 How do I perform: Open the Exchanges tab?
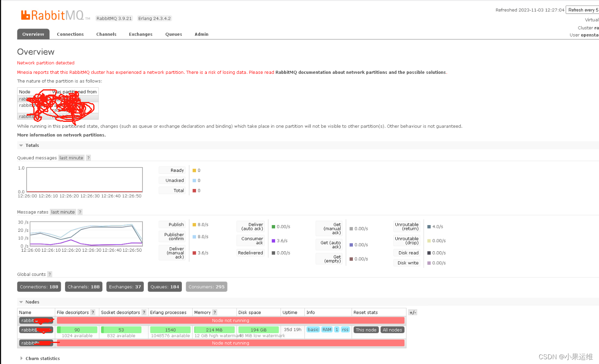point(141,34)
